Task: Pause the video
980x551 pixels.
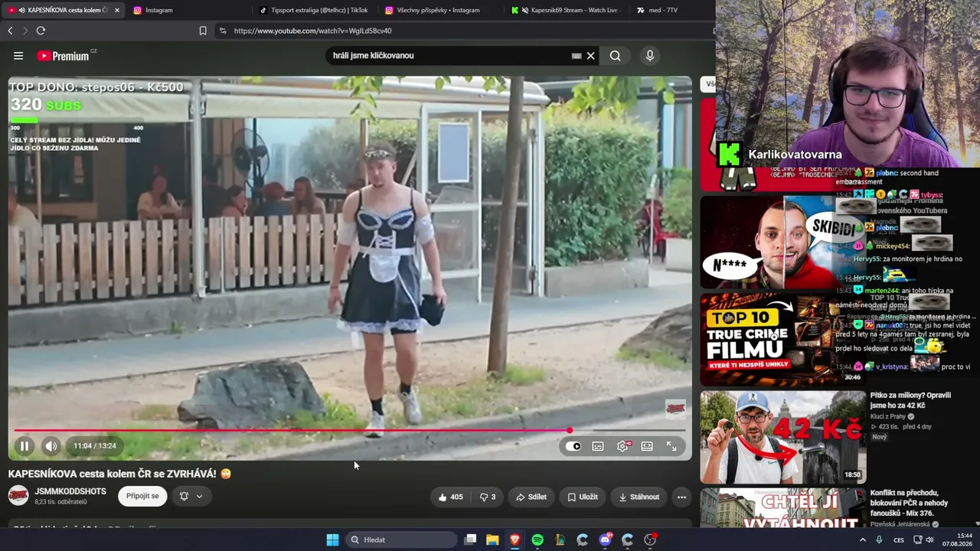Action: (x=24, y=446)
